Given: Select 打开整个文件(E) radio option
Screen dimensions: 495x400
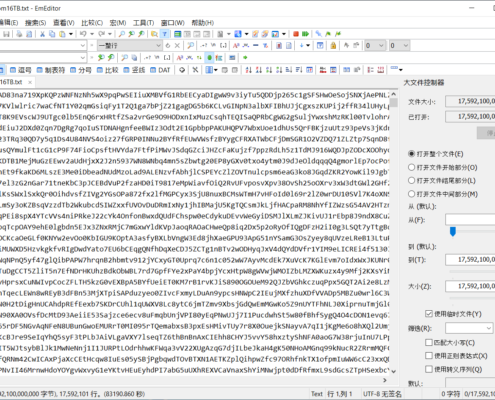Looking at the screenshot, I should tap(436, 154).
